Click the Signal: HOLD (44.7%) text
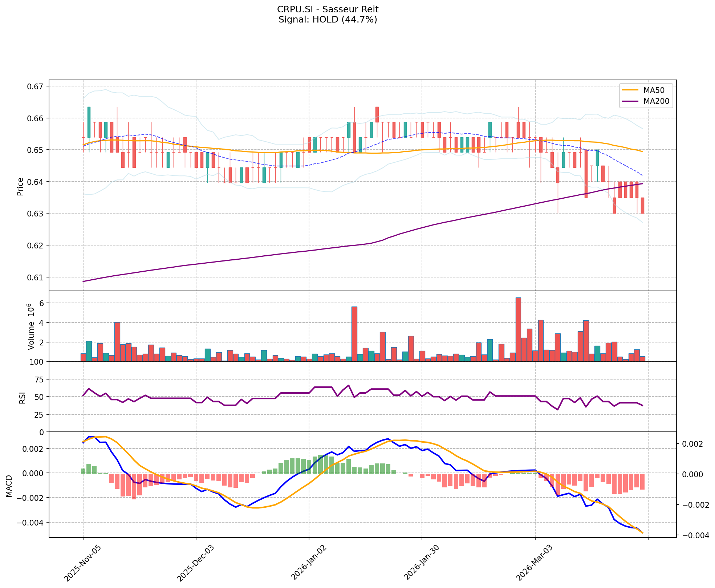 tap(328, 20)
